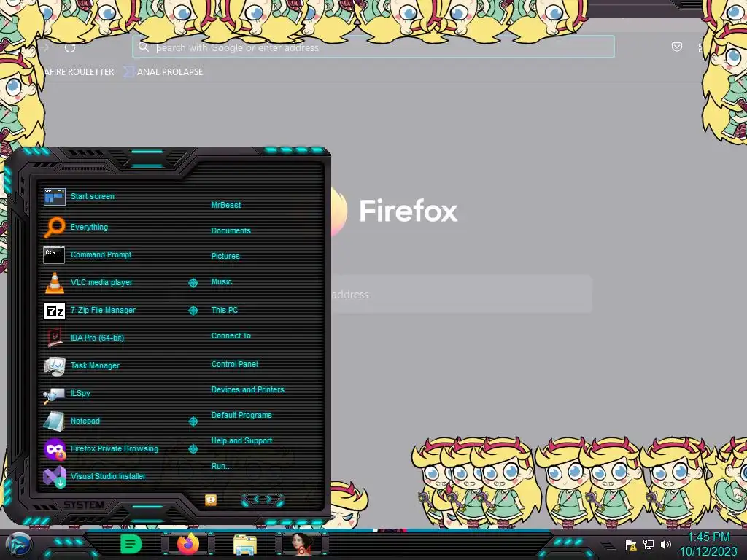This screenshot has height=560, width=747.
Task: Click Firefox new tab search box
Action: pos(461,295)
